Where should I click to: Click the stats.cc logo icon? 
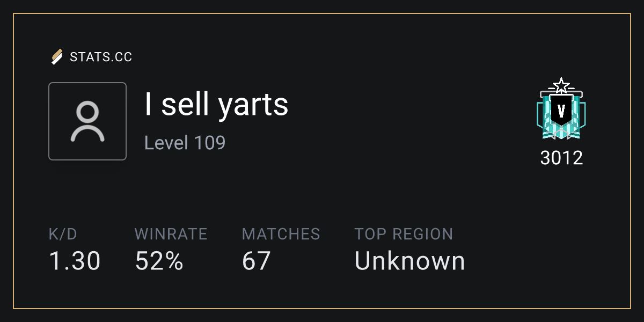click(x=56, y=56)
